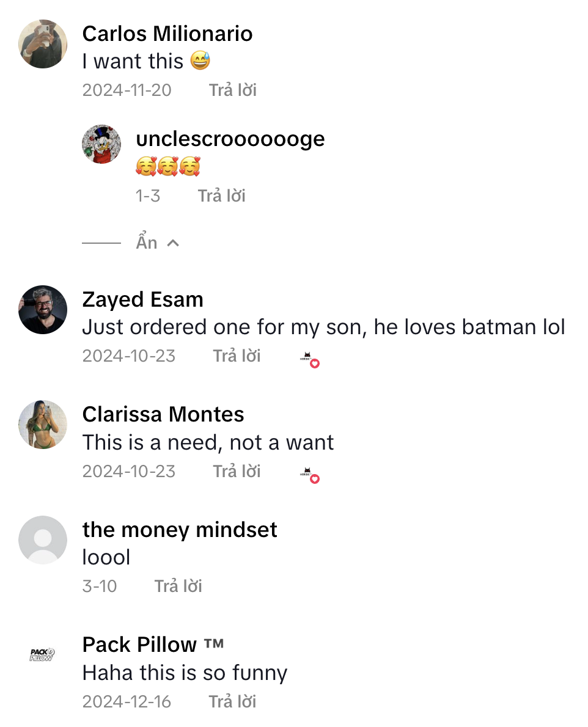Tap creator-liked badge on Clarissa Montes' comment

(310, 475)
